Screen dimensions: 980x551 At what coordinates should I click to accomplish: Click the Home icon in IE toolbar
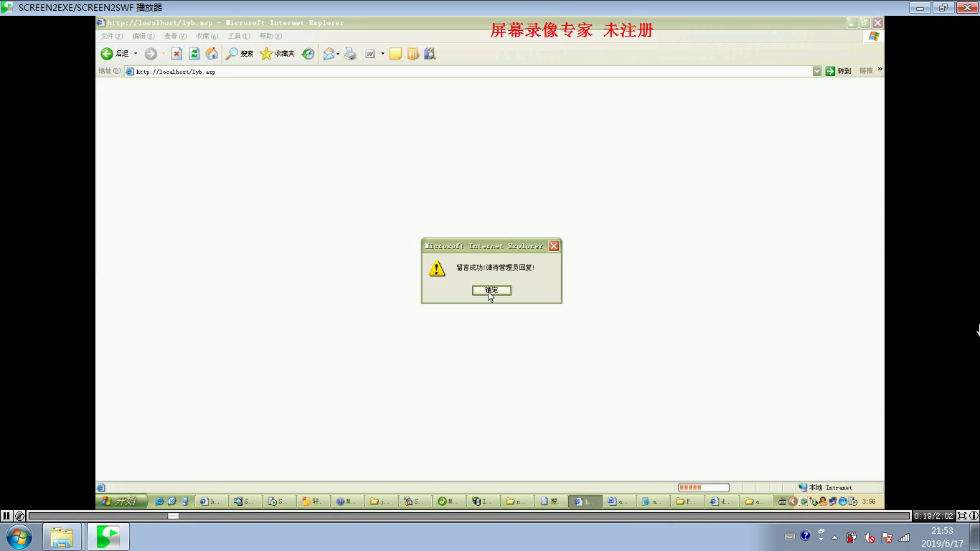click(x=212, y=54)
